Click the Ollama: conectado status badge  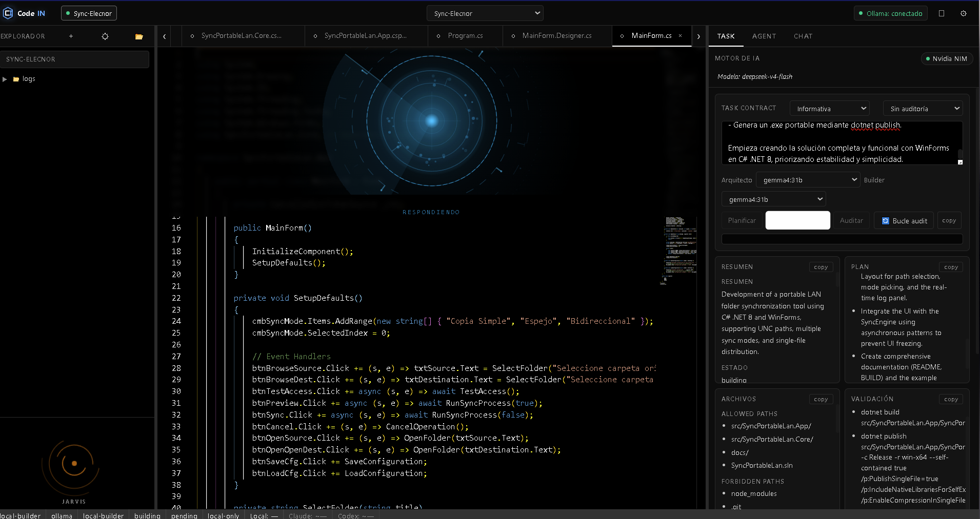tap(892, 13)
